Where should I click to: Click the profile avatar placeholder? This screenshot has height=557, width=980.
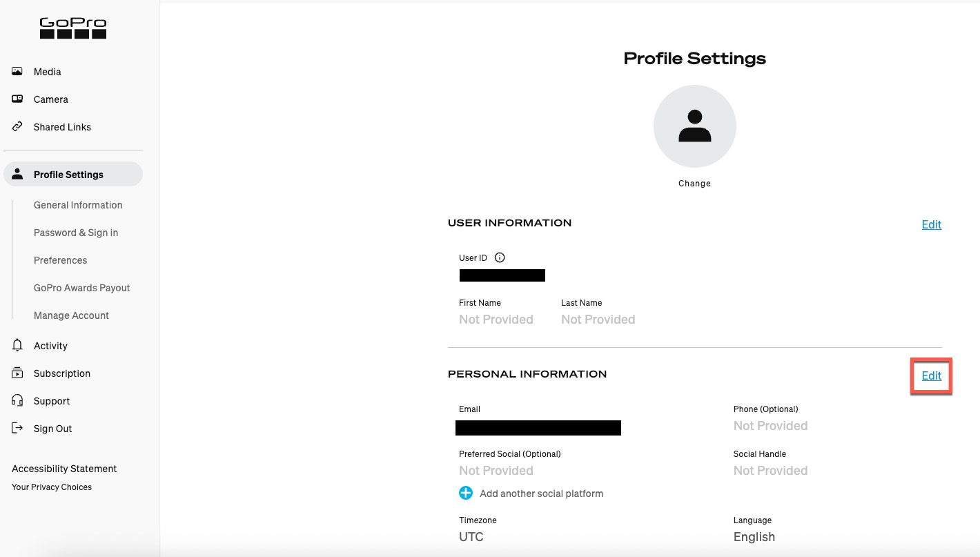695,126
